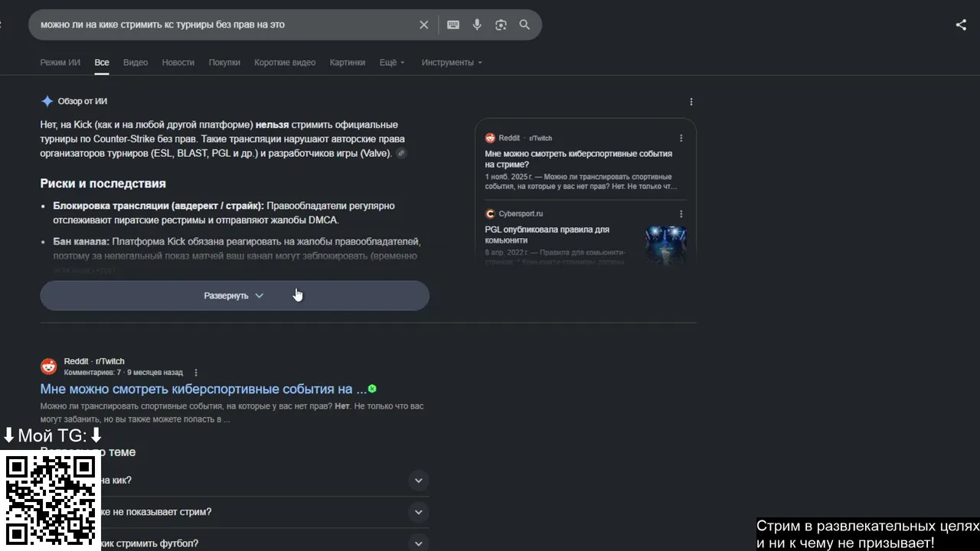Open the three-dot menu on the Reddit source card
This screenshot has width=980, height=551.
pyautogui.click(x=681, y=139)
